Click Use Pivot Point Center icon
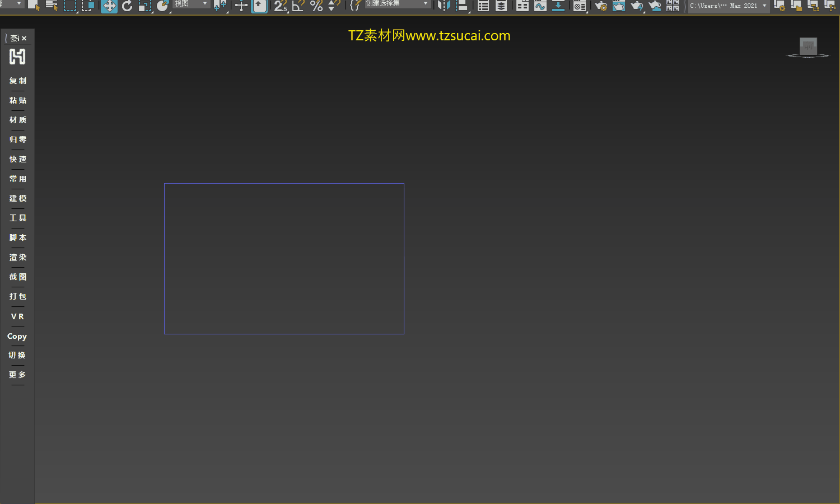Image resolution: width=840 pixels, height=504 pixels. [x=220, y=6]
